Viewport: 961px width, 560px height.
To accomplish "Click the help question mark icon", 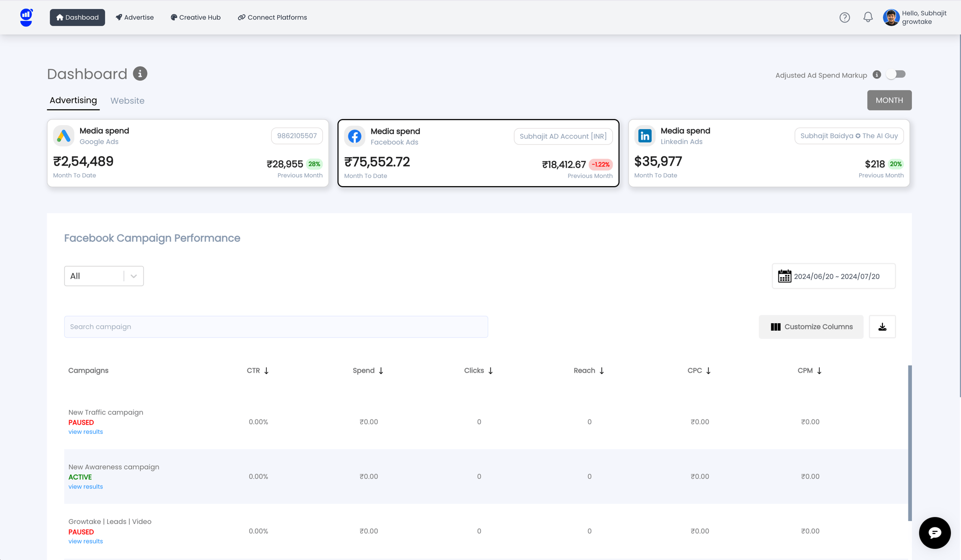I will tap(844, 18).
